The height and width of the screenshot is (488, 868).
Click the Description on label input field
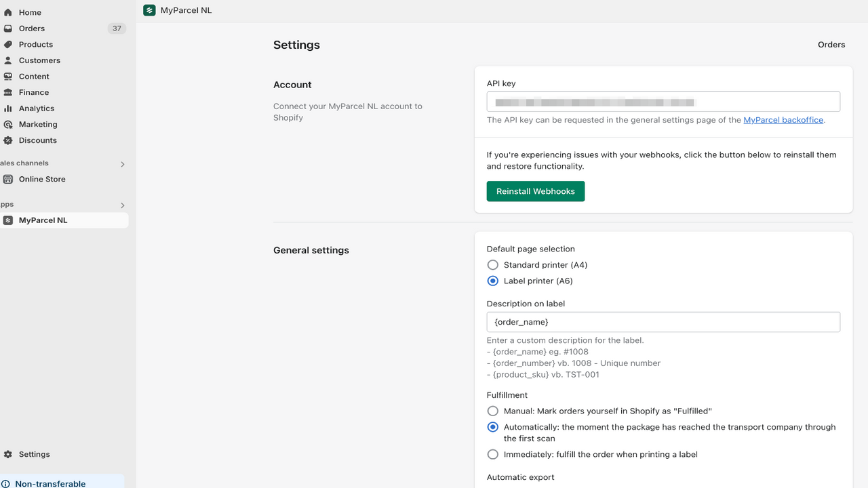pos(663,321)
